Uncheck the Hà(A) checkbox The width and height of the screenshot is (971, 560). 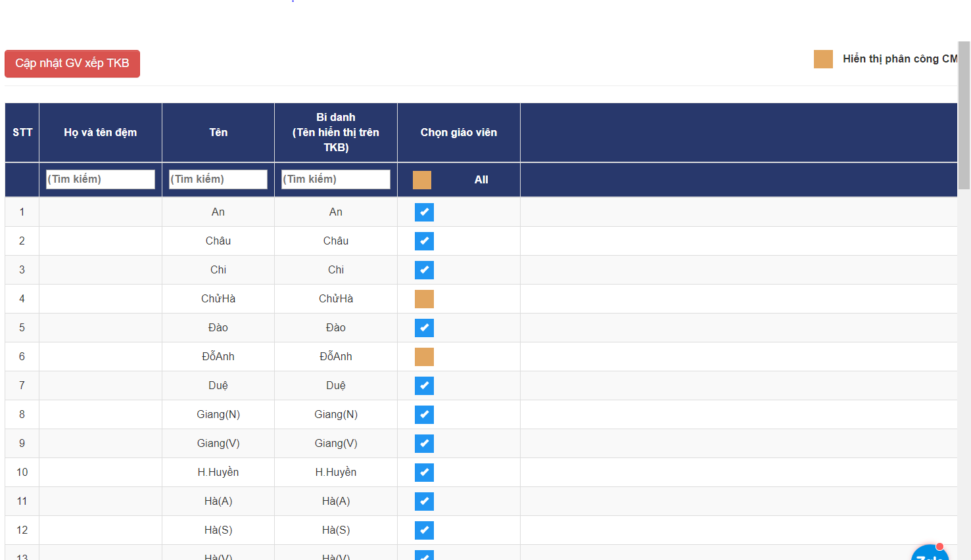click(424, 502)
